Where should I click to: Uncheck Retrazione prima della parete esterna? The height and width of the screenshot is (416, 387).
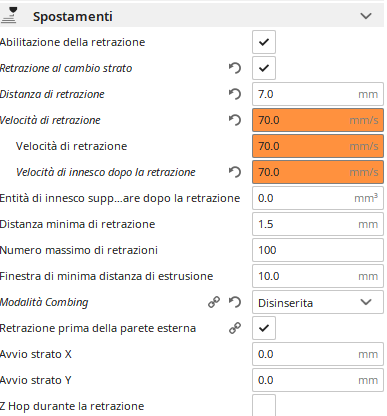tap(264, 328)
